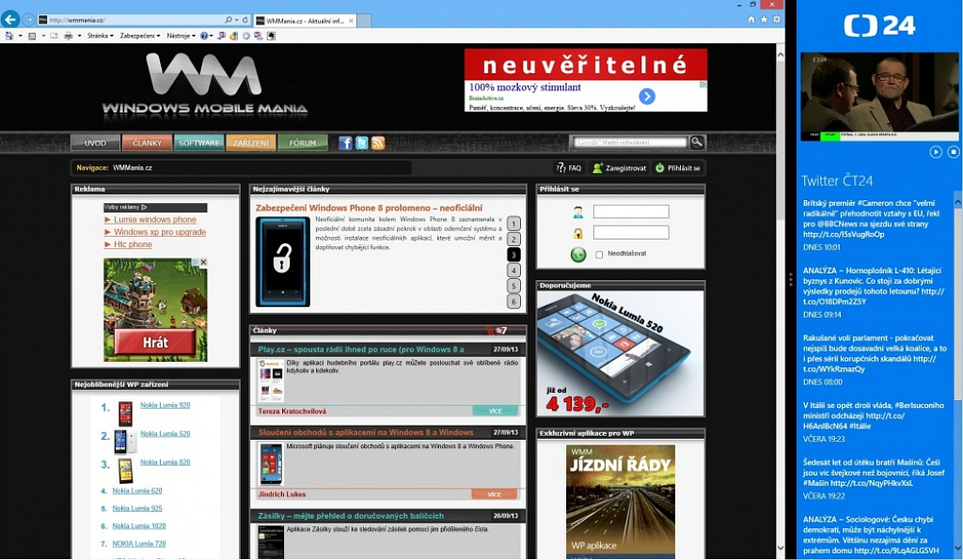Viewport: 963px width, 560px height.
Task: Open the Windows xp pro upgrade ad link
Action: [x=160, y=232]
